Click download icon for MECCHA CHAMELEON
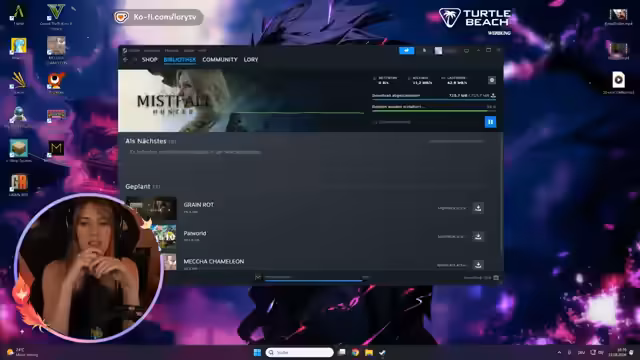 [x=478, y=265]
